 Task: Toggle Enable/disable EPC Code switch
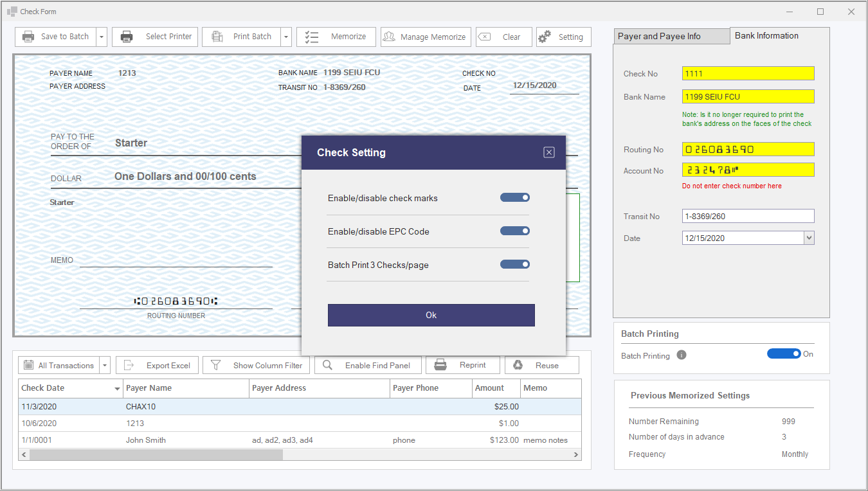coord(515,231)
